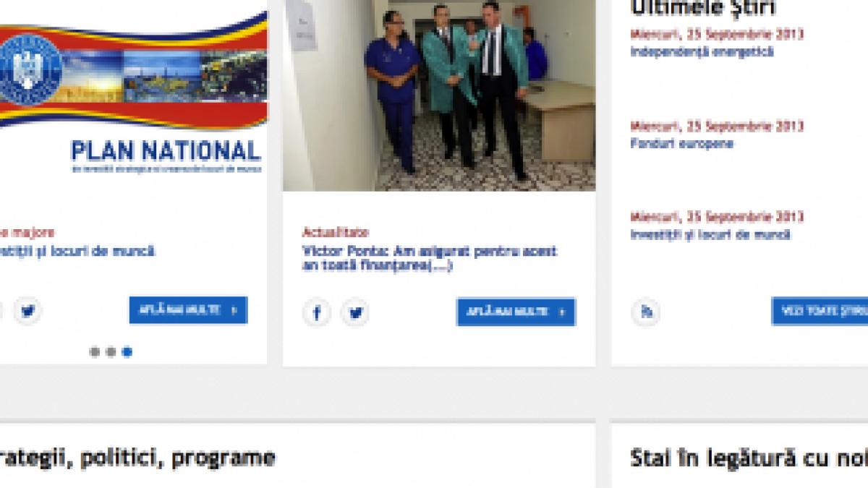Open Victor Ponta: Am asigurat pentru acest an headline
This screenshot has width=868, height=488.
coord(430,259)
